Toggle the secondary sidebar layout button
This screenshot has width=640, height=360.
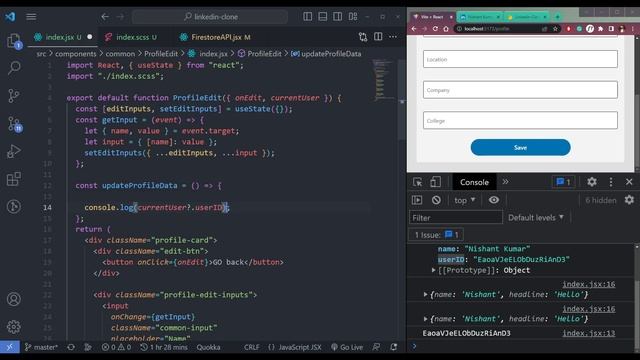pos(338,17)
